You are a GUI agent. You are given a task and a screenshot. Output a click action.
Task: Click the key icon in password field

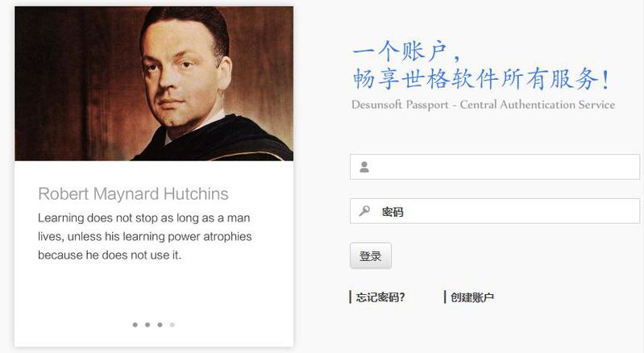364,211
